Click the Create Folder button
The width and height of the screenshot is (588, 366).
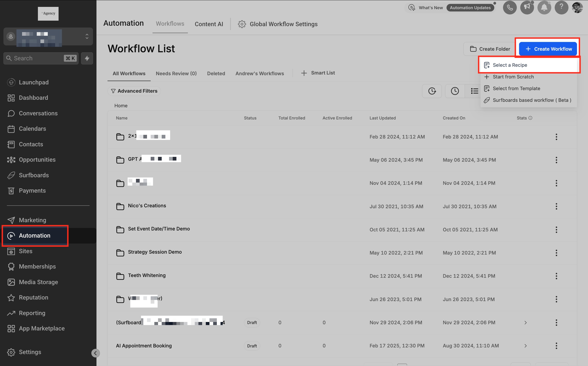tap(490, 49)
